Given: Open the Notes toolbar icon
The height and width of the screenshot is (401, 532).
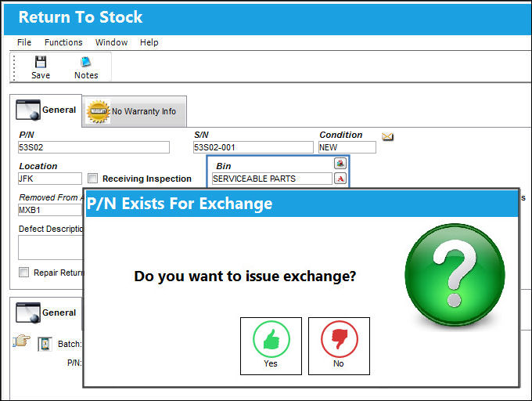Looking at the screenshot, I should (86, 62).
